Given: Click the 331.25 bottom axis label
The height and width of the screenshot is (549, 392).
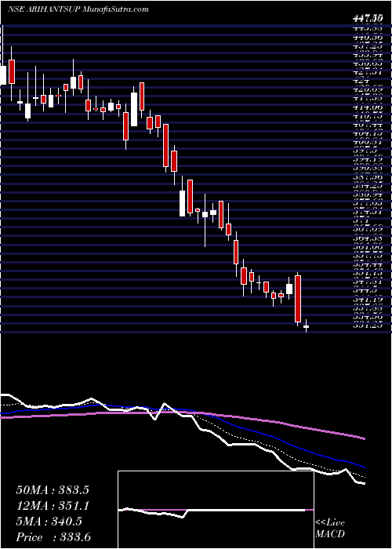Looking at the screenshot, I should (369, 325).
